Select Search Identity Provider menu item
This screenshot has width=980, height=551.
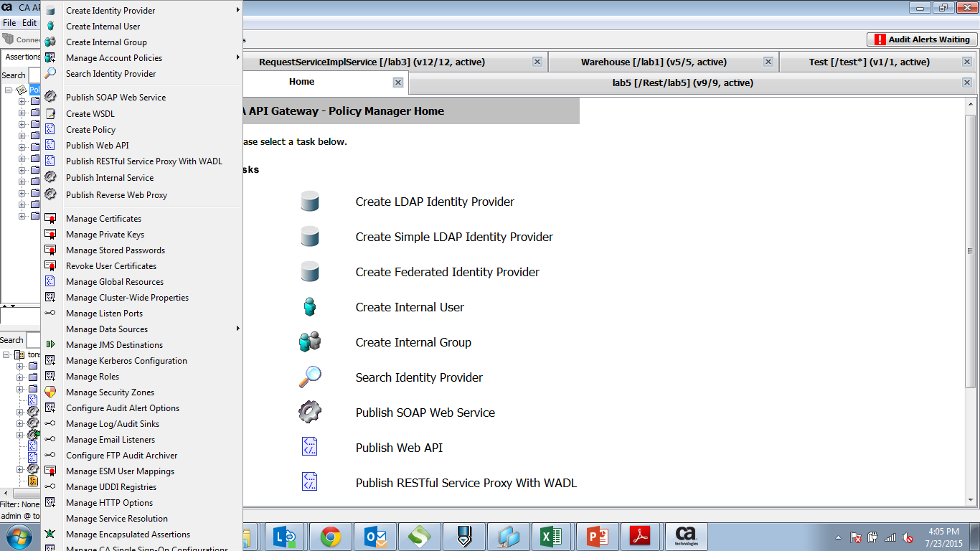tap(142, 74)
